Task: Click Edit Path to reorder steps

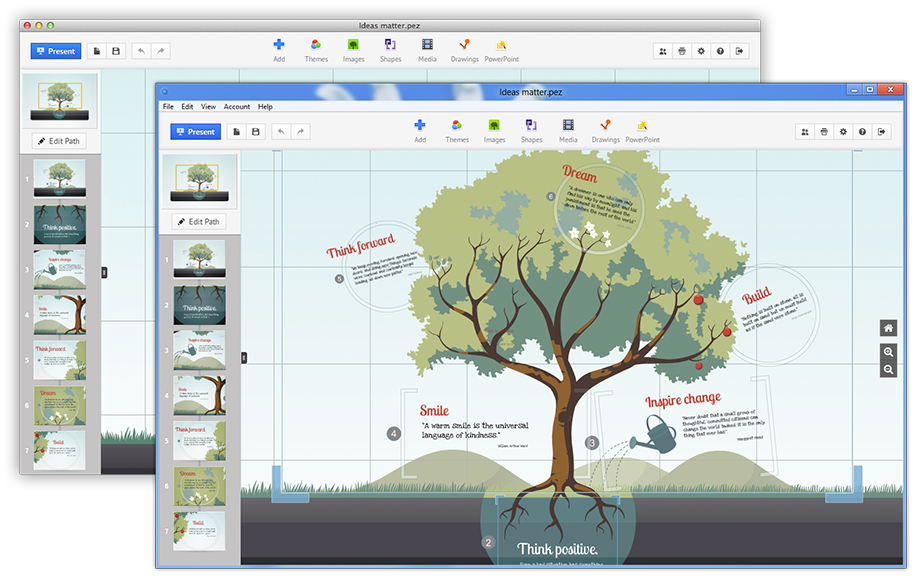Action: [x=198, y=221]
